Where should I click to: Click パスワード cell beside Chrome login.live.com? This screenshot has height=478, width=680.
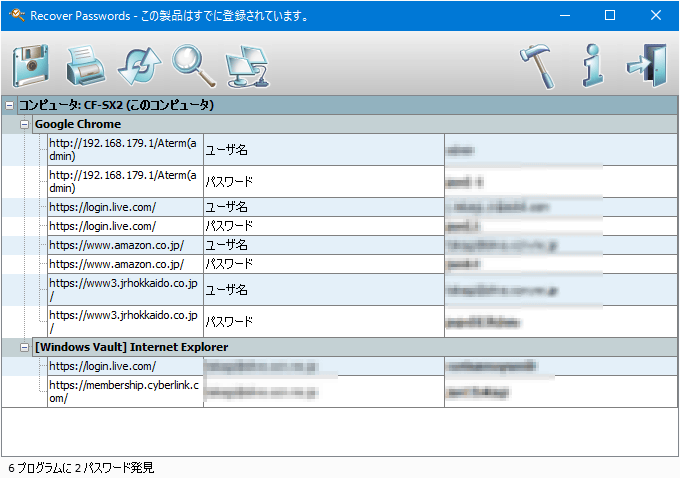click(324, 226)
